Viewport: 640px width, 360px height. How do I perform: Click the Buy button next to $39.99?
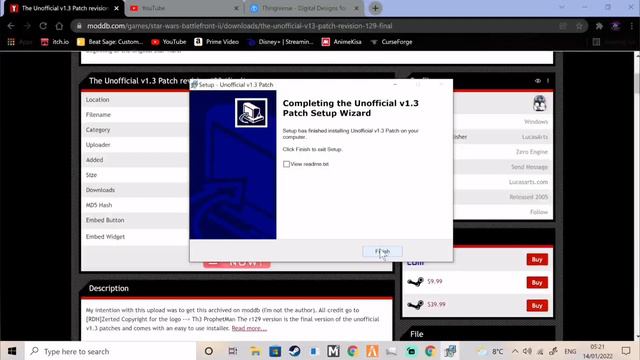[537, 305]
